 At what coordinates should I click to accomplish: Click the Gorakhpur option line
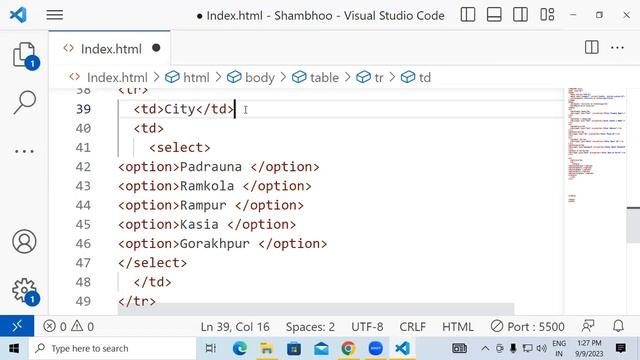coord(222,243)
